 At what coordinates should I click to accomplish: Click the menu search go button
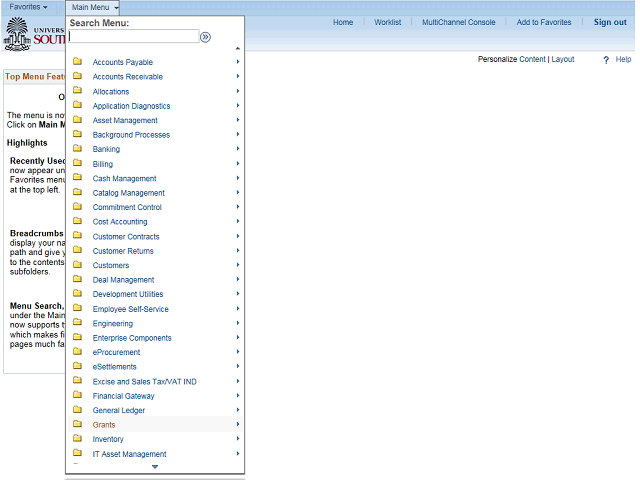(x=205, y=37)
